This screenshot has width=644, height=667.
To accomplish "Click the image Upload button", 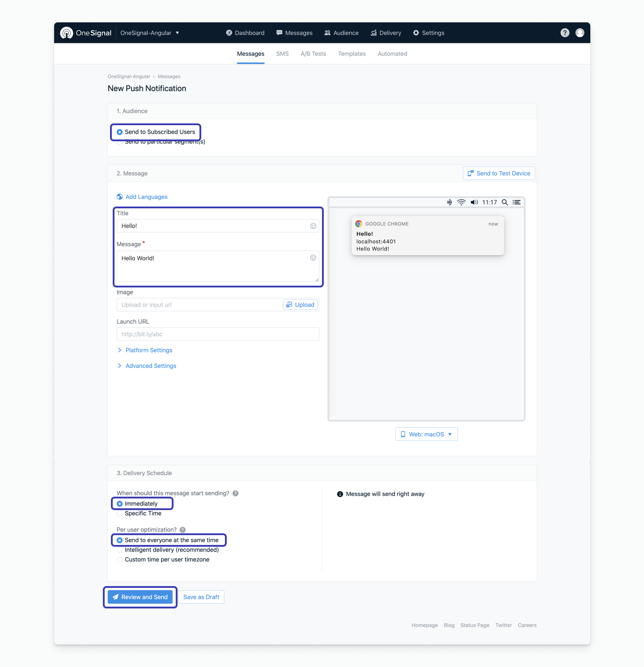I will (301, 305).
